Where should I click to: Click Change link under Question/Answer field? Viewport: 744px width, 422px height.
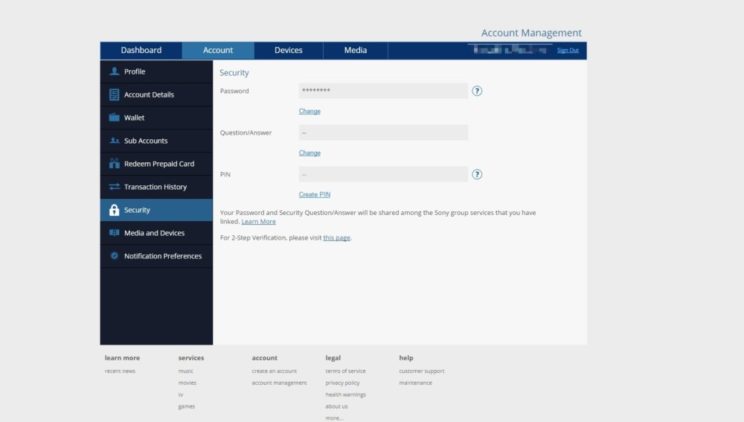point(310,153)
